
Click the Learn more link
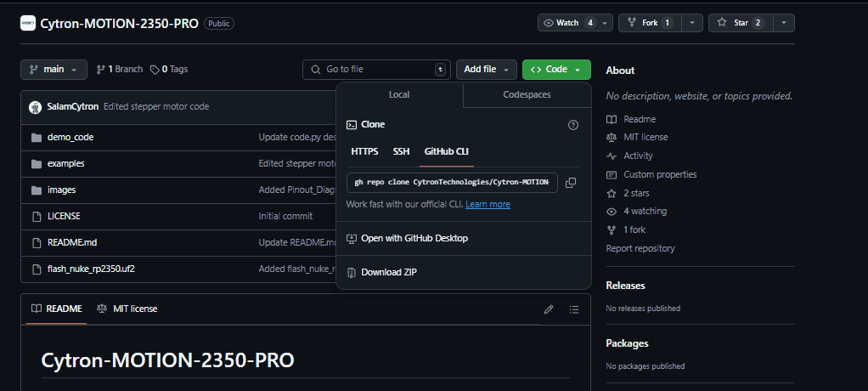click(x=488, y=205)
